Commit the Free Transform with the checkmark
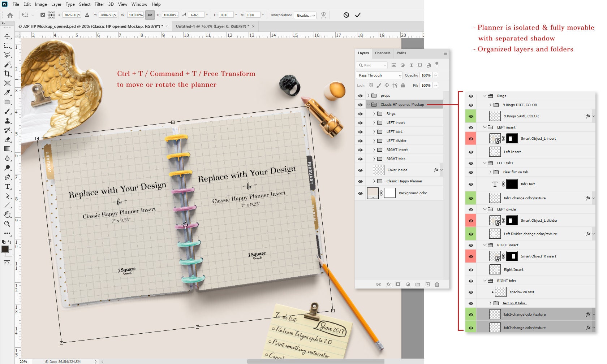The width and height of the screenshot is (607, 364). [x=358, y=15]
